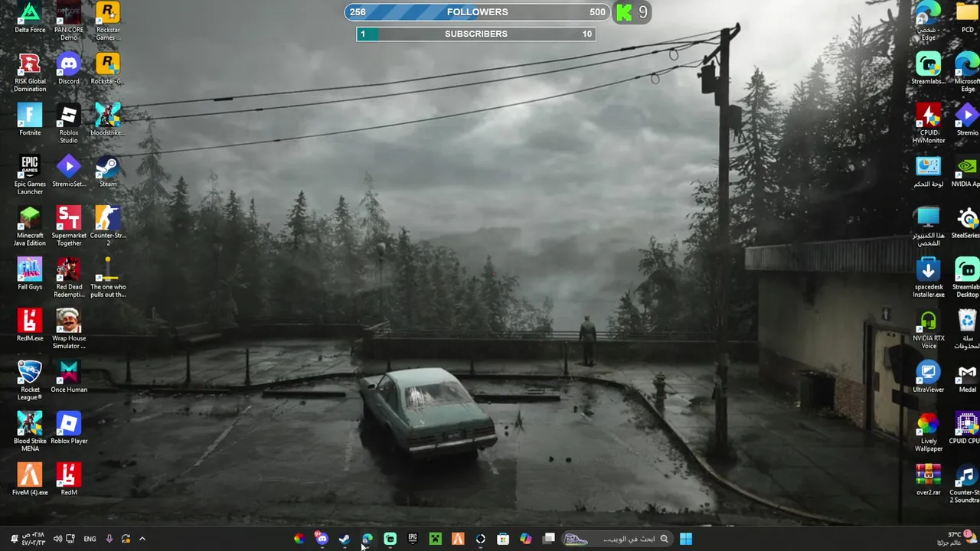
Task: Expand the hidden system tray icons chevron
Action: (142, 539)
